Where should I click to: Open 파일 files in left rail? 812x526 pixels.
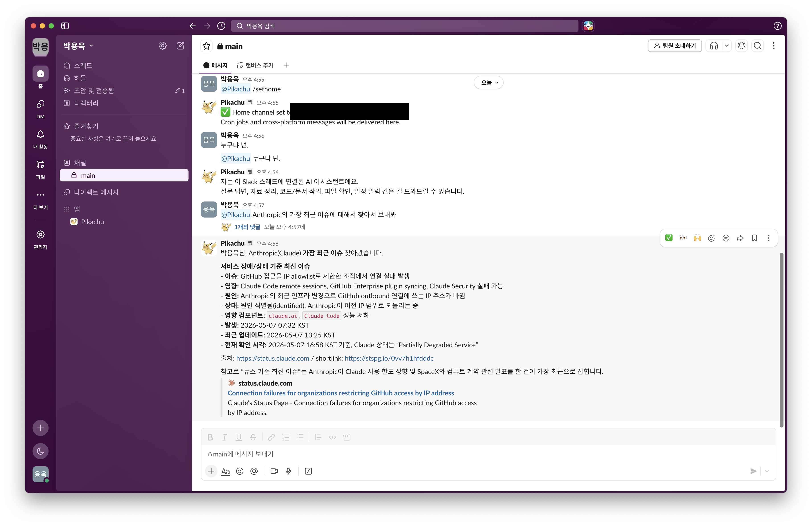41,169
